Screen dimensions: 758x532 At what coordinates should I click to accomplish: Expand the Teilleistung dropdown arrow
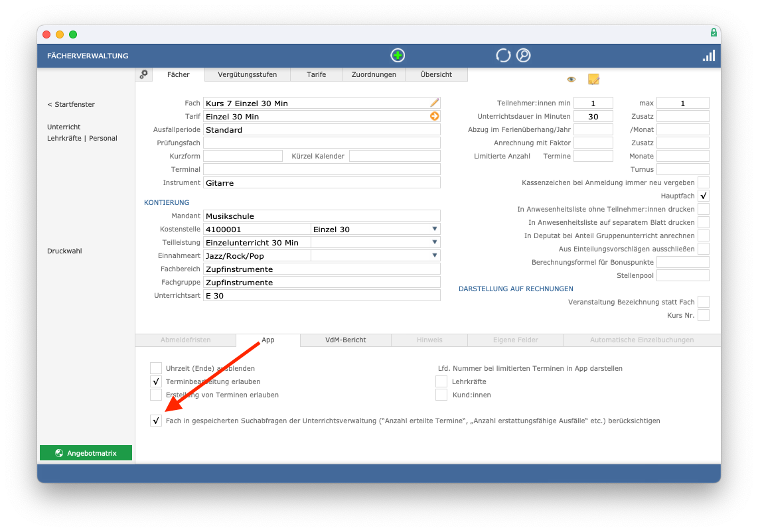[434, 243]
